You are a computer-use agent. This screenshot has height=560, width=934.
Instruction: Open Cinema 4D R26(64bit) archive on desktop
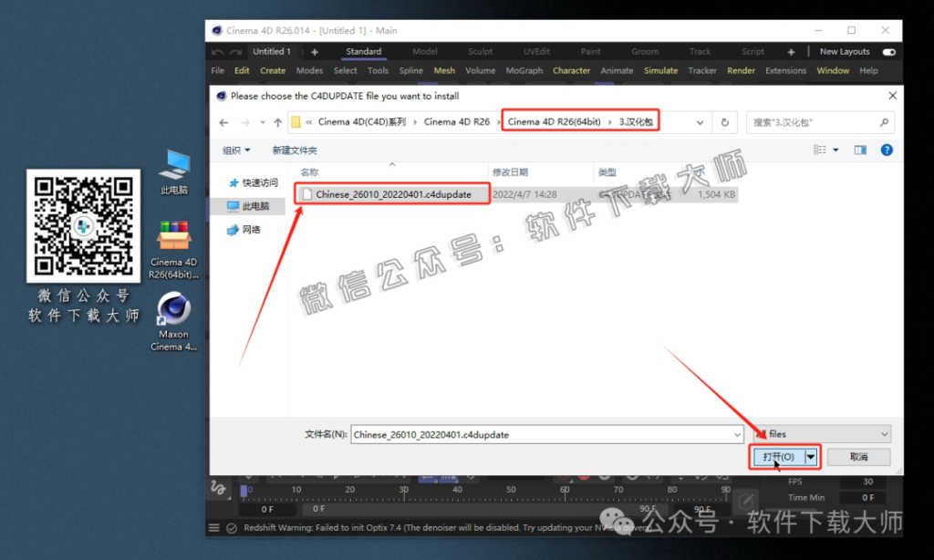pos(173,248)
